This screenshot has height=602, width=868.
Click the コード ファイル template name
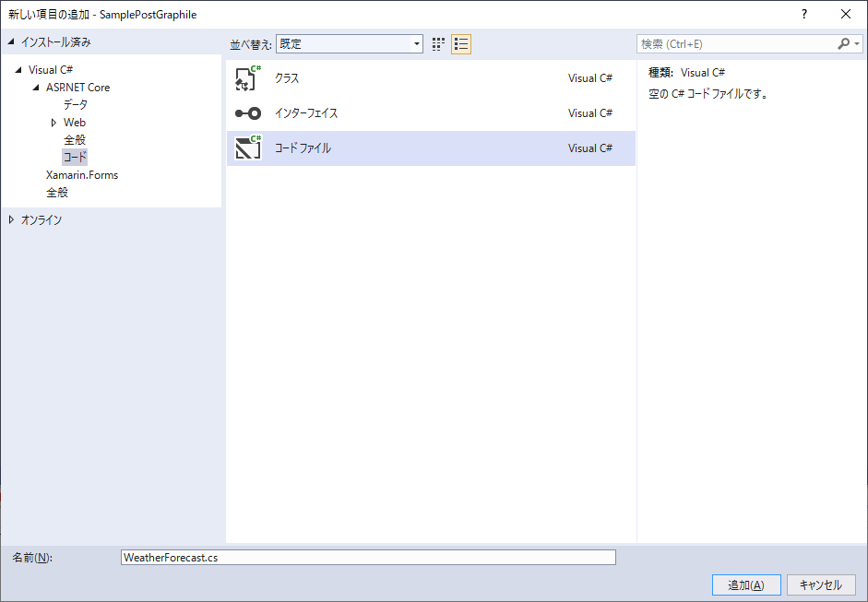[303, 148]
